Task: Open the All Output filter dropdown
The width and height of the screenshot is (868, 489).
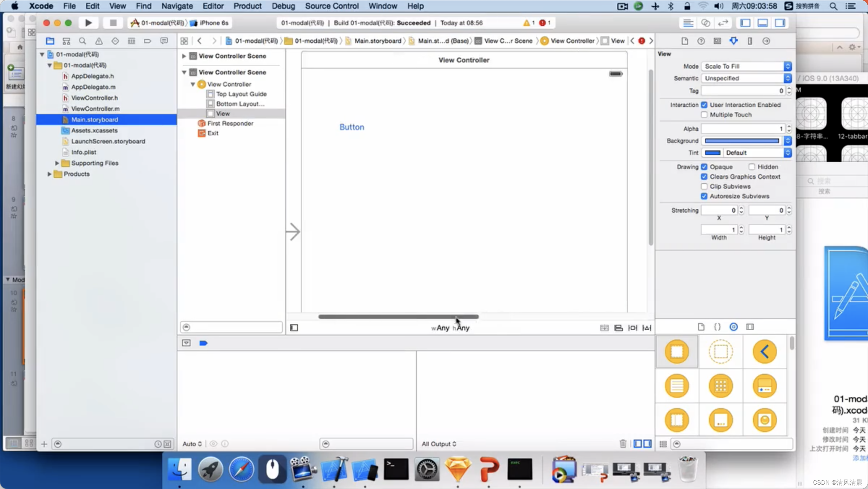Action: 439,444
